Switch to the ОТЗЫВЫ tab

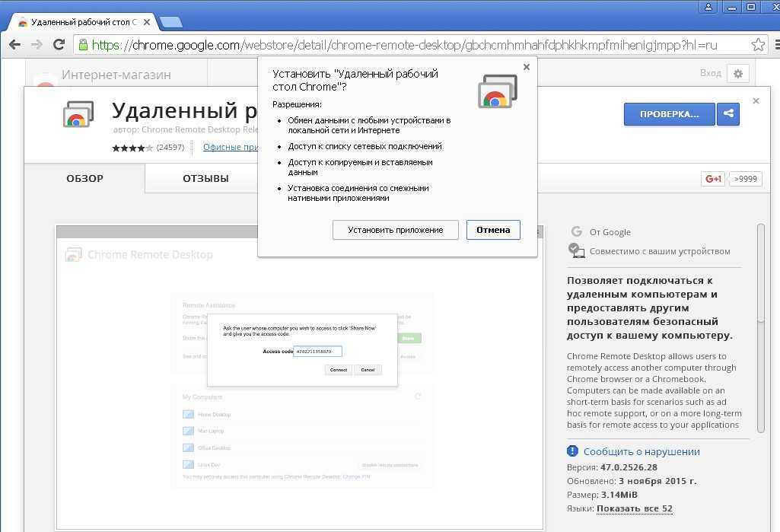coord(205,179)
